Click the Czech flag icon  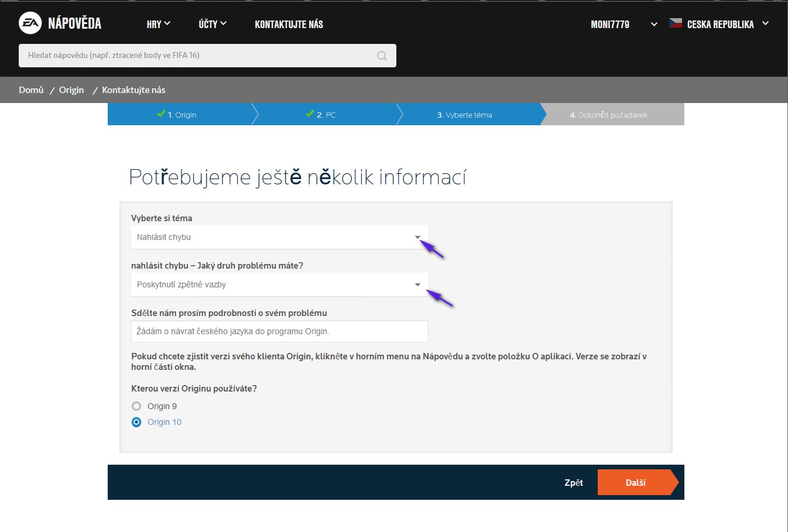tap(676, 23)
